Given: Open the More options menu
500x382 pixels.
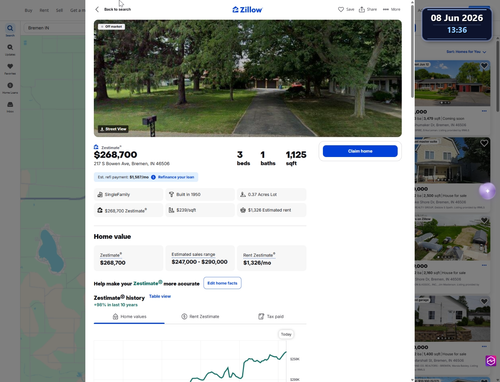Looking at the screenshot, I should click(x=391, y=9).
